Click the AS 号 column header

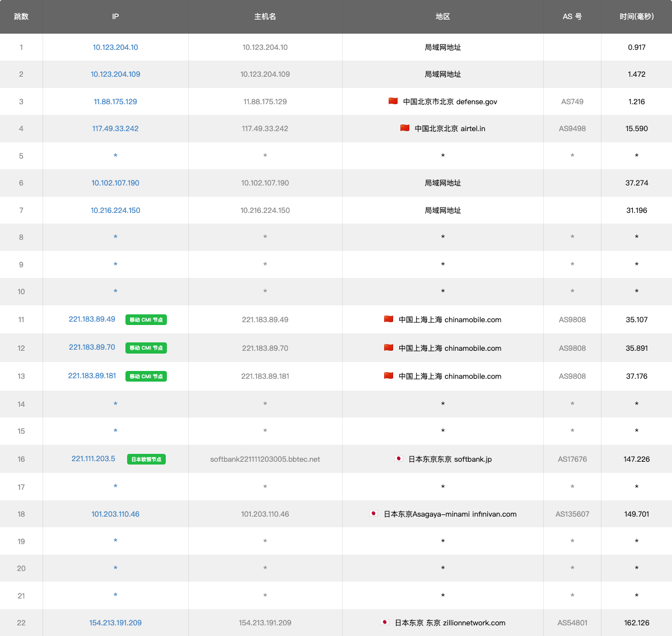(x=572, y=16)
